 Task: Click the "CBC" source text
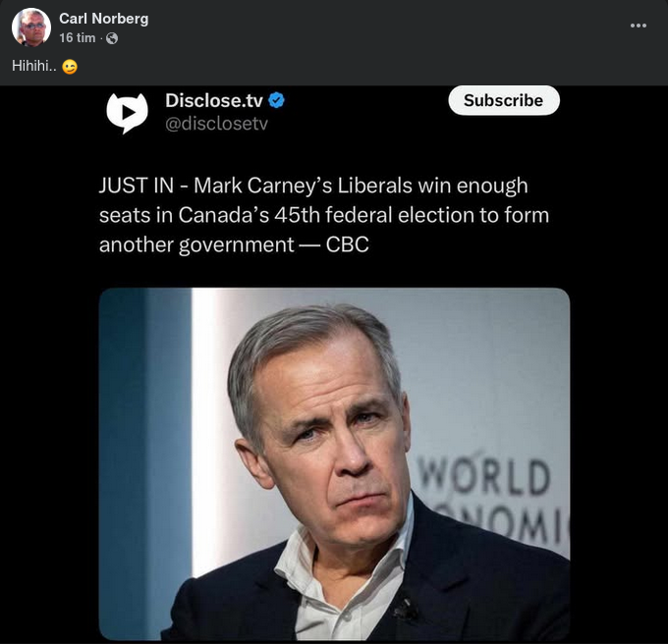[x=348, y=244]
